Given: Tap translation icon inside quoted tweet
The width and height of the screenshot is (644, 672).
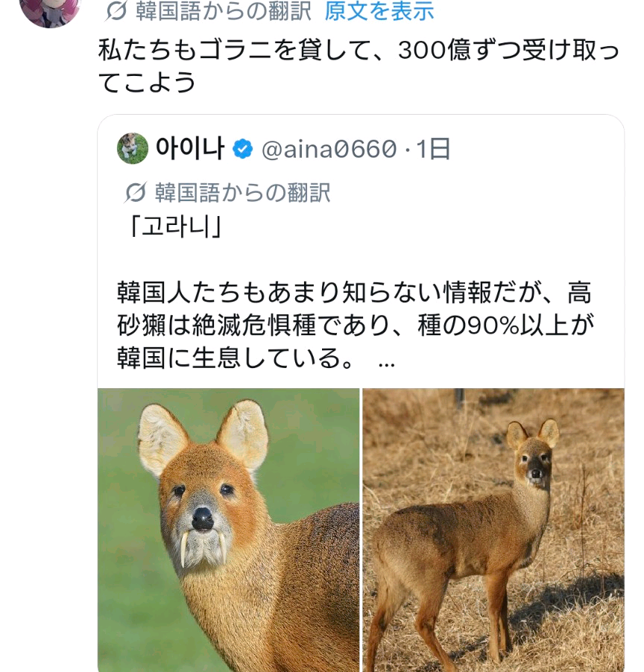Looking at the screenshot, I should [136, 193].
